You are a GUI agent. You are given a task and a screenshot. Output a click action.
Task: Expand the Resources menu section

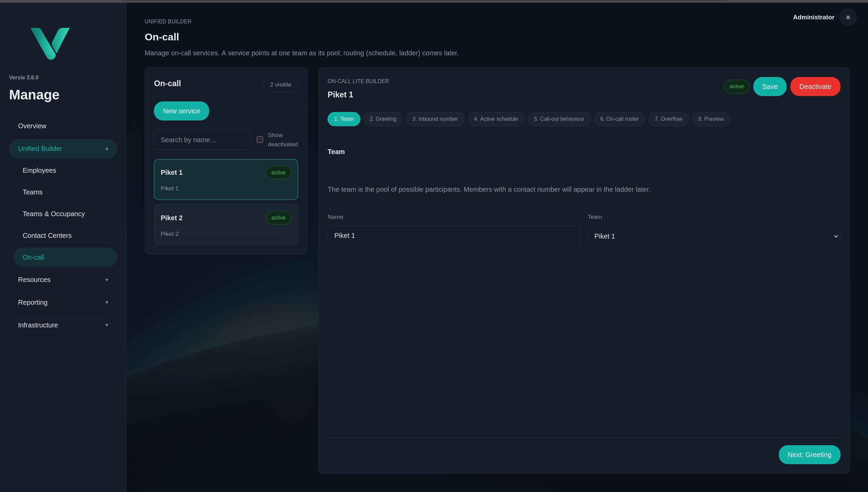coord(63,280)
